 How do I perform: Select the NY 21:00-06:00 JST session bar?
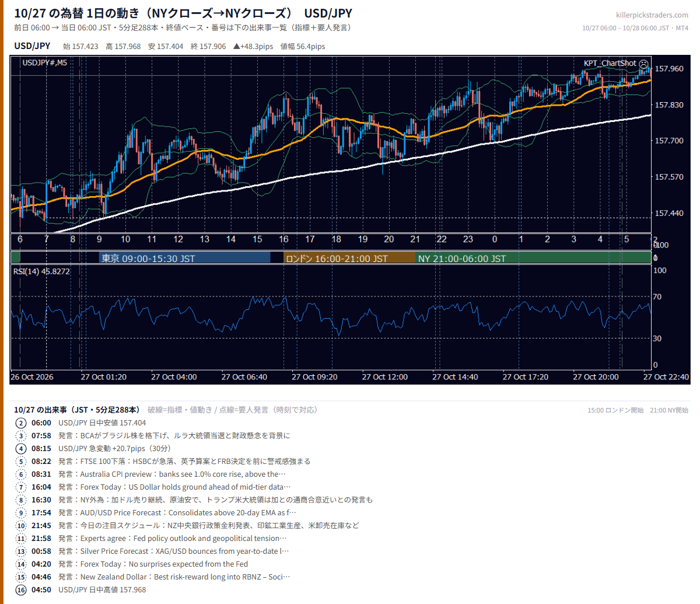tap(533, 258)
